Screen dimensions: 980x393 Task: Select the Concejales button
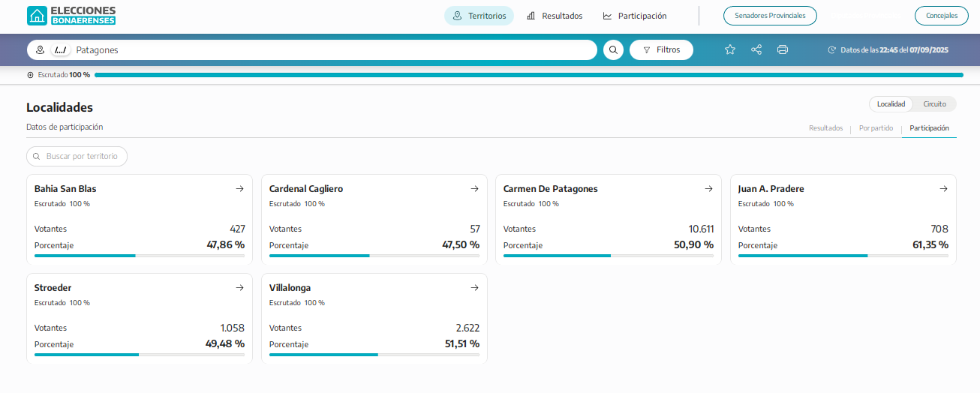(941, 16)
